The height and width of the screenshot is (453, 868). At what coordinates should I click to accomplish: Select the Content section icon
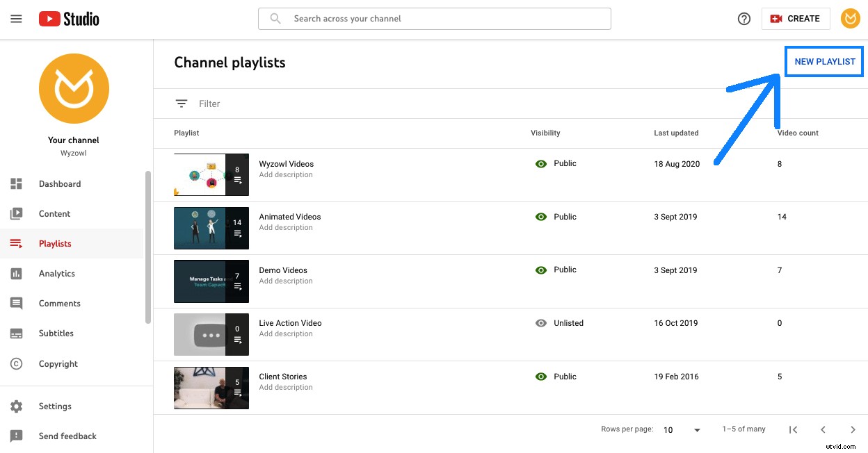click(x=16, y=213)
